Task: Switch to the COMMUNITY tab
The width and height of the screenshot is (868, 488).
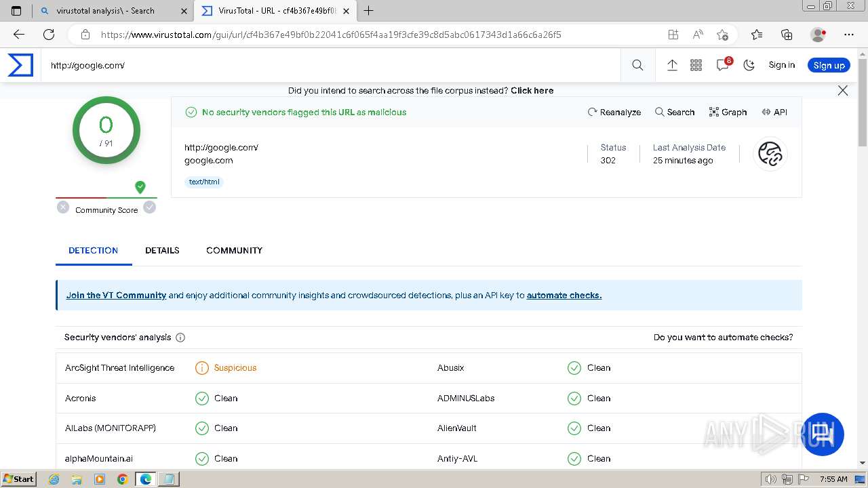Action: (234, 250)
